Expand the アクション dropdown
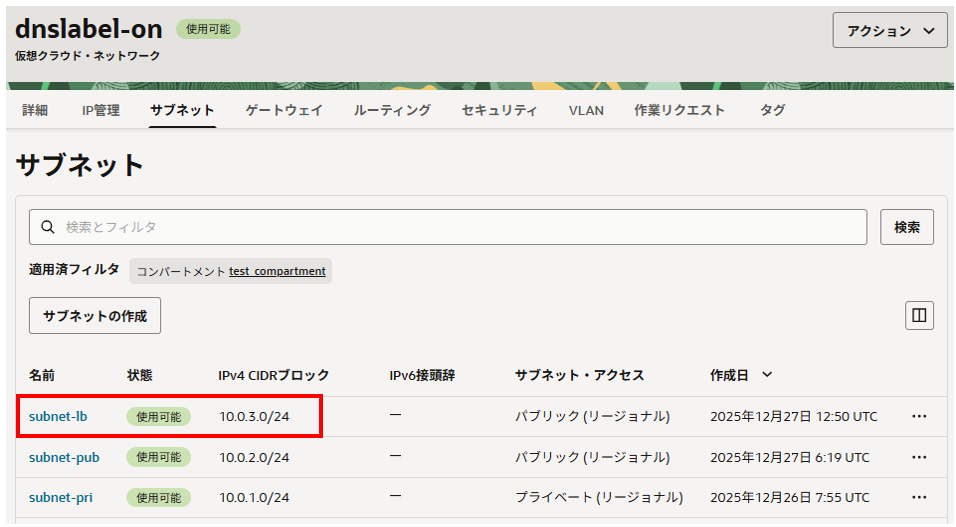956x527 pixels. coord(889,31)
